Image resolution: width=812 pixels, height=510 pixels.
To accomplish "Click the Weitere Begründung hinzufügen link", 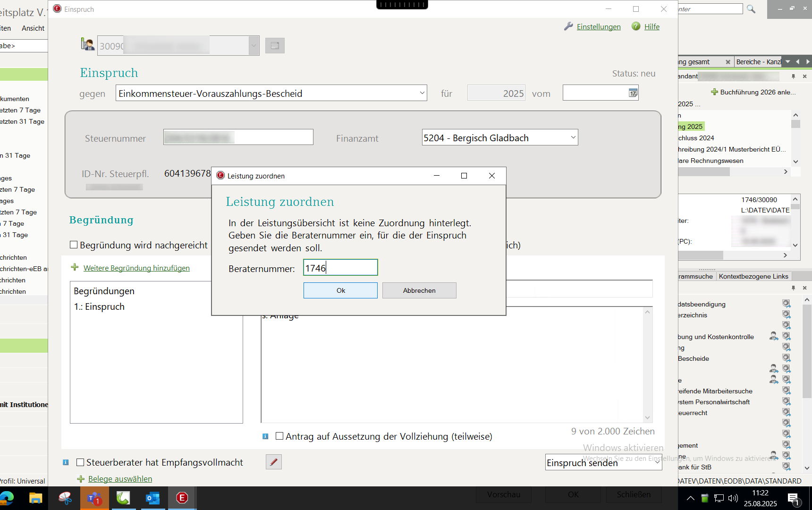I will click(x=136, y=268).
